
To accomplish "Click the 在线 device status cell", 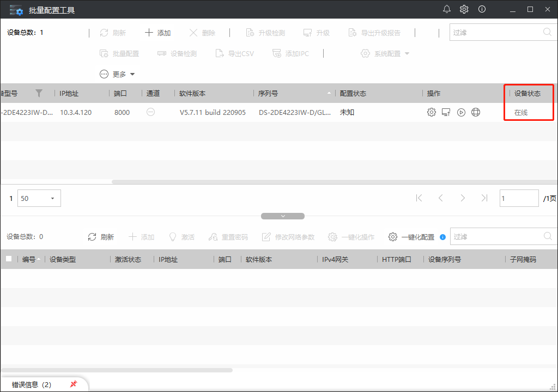I will [521, 112].
